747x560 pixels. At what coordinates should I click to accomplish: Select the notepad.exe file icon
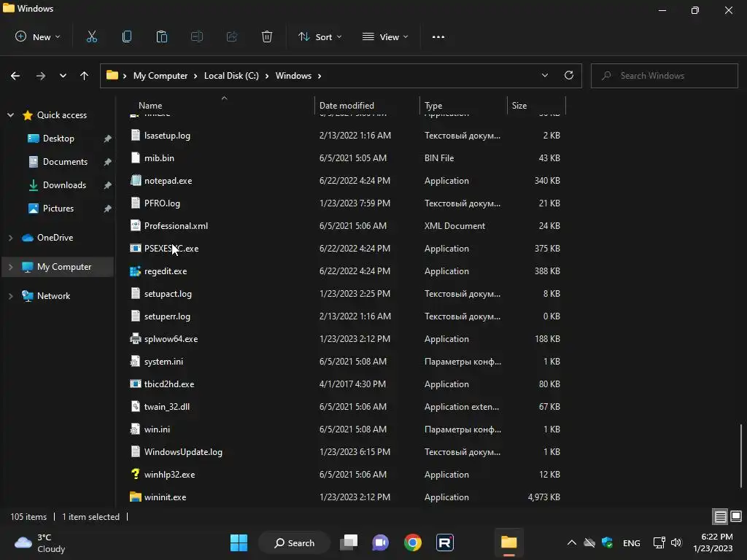pyautogui.click(x=135, y=181)
